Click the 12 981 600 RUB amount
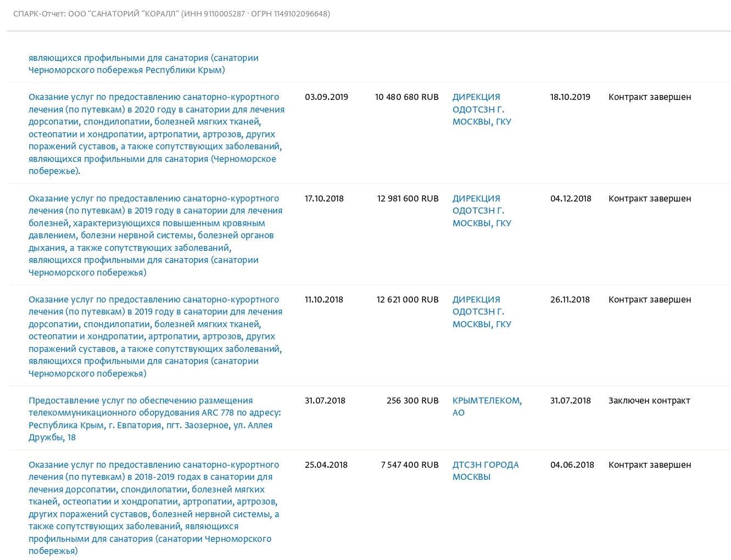 [x=408, y=199]
